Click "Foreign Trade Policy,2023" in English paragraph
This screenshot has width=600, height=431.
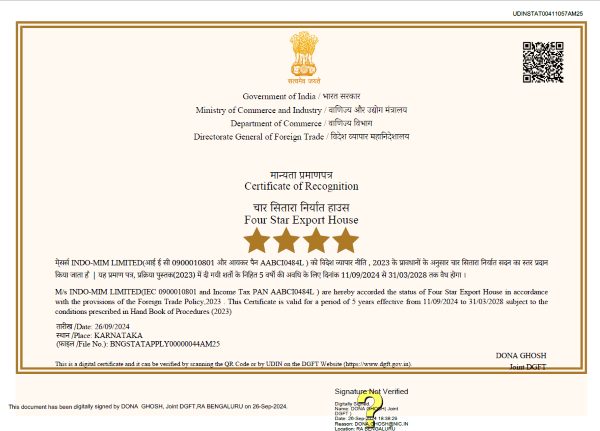(179, 302)
